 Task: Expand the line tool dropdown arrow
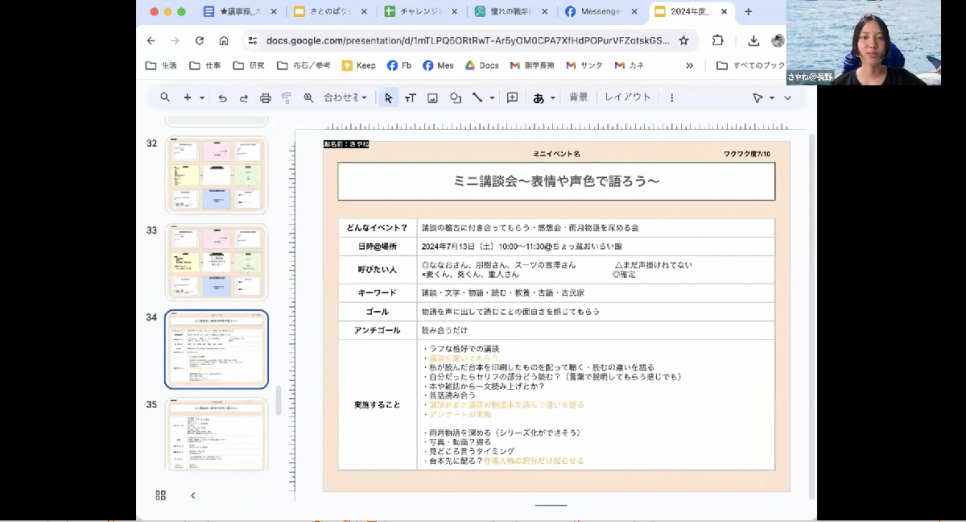point(491,98)
